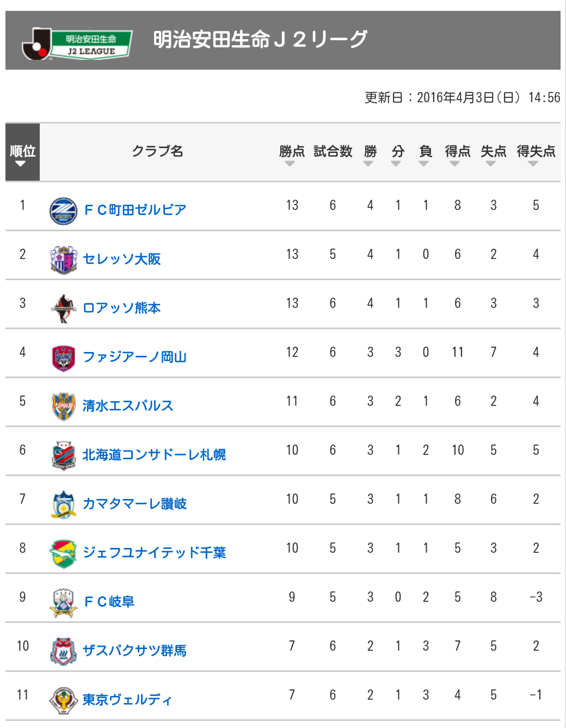This screenshot has width=566, height=728.
Task: Click ロアッソ熊本 club crest icon
Action: click(x=63, y=309)
